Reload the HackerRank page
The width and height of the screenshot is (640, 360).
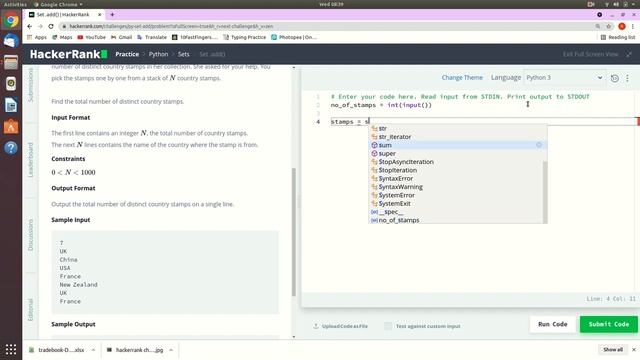coord(51,26)
